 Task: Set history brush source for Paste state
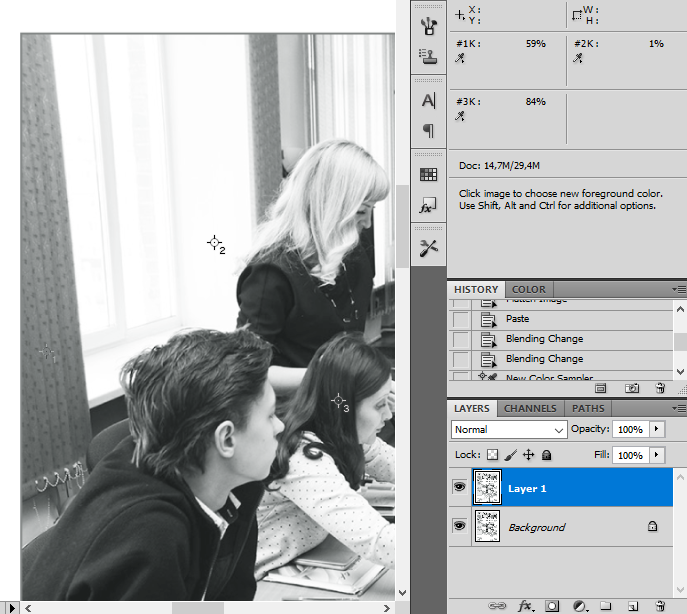click(x=460, y=319)
